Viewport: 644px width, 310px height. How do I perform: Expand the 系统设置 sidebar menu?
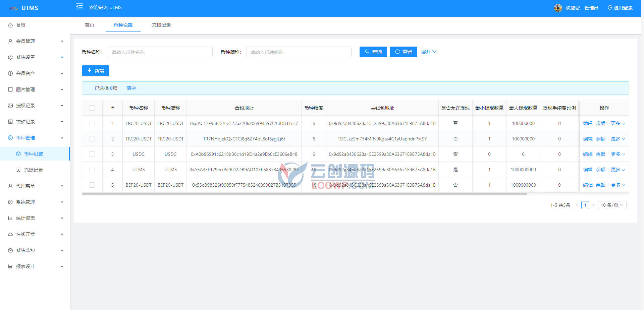click(35, 57)
